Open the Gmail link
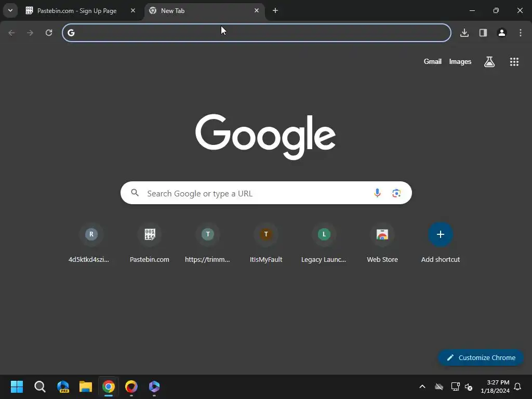Screen dimensions: 532x399 coord(433,61)
